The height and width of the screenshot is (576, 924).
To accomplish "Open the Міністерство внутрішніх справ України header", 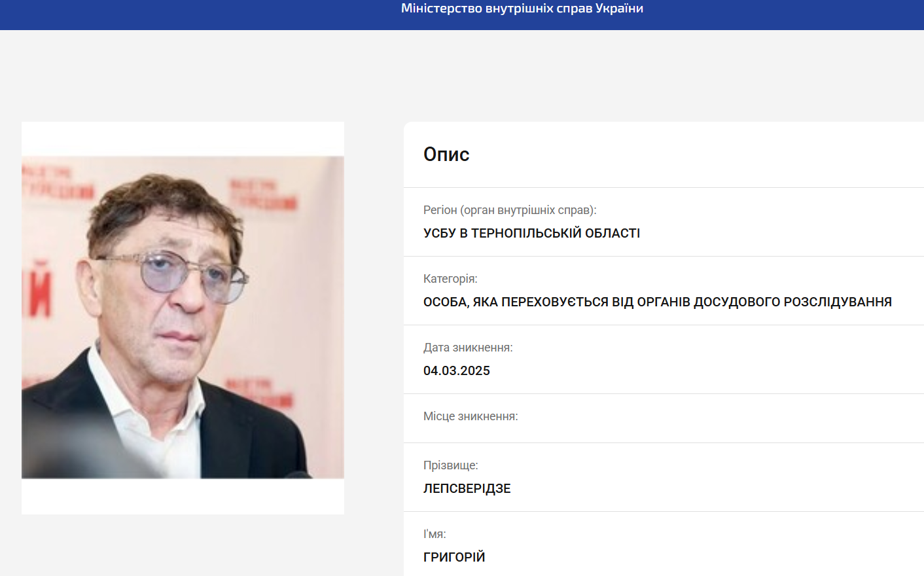I will pos(522,9).
